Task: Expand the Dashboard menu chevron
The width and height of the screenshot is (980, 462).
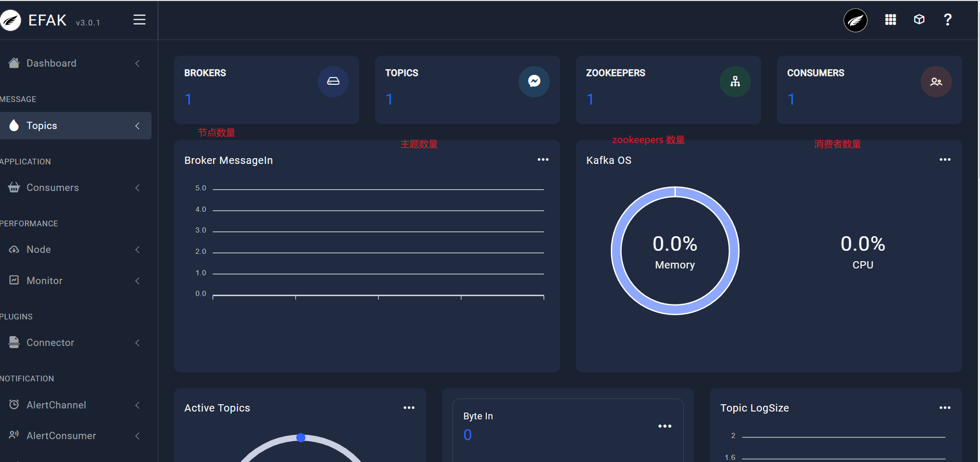Action: 137,63
